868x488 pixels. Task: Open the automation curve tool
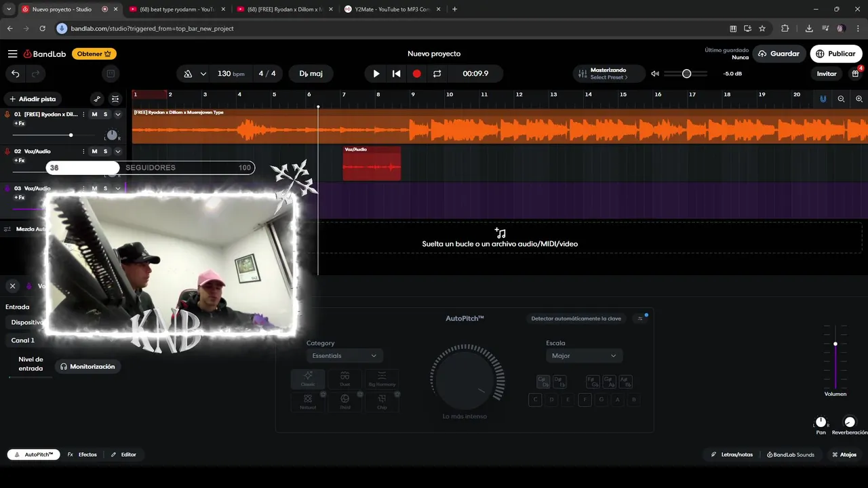pyautogui.click(x=97, y=99)
